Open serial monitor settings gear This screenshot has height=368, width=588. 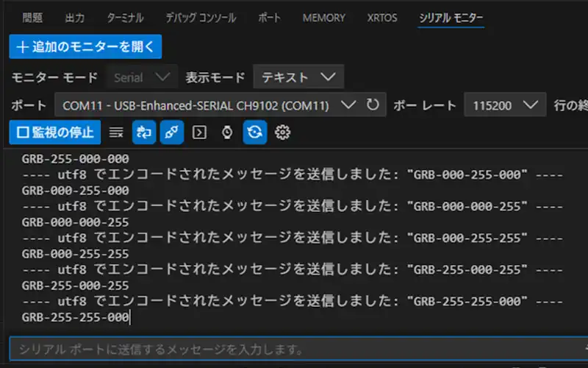tap(283, 132)
